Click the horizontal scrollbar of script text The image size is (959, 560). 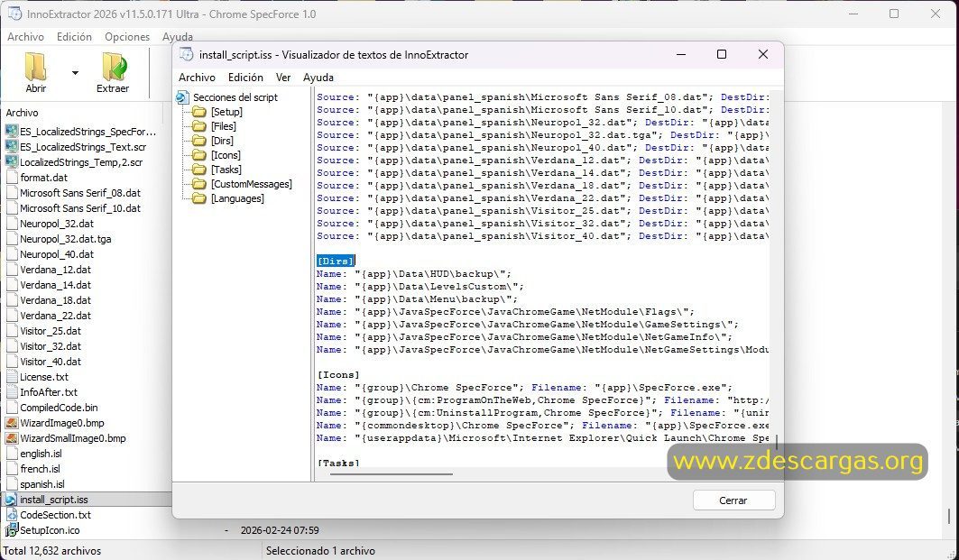[x=392, y=473]
